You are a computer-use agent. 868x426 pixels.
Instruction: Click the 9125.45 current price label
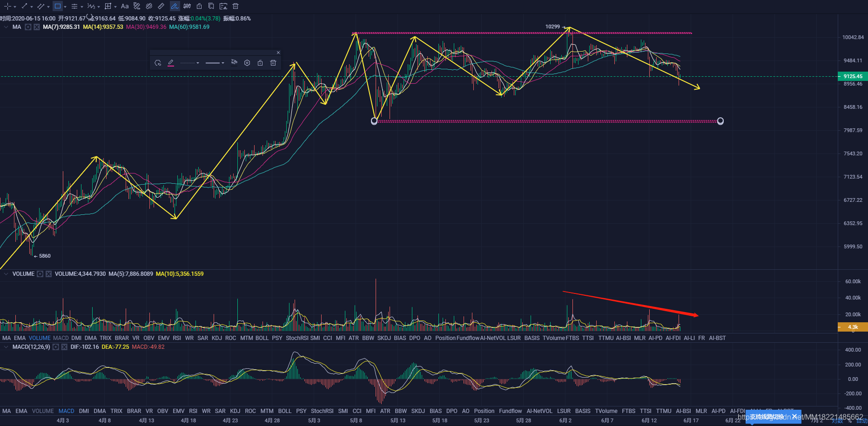coord(853,76)
